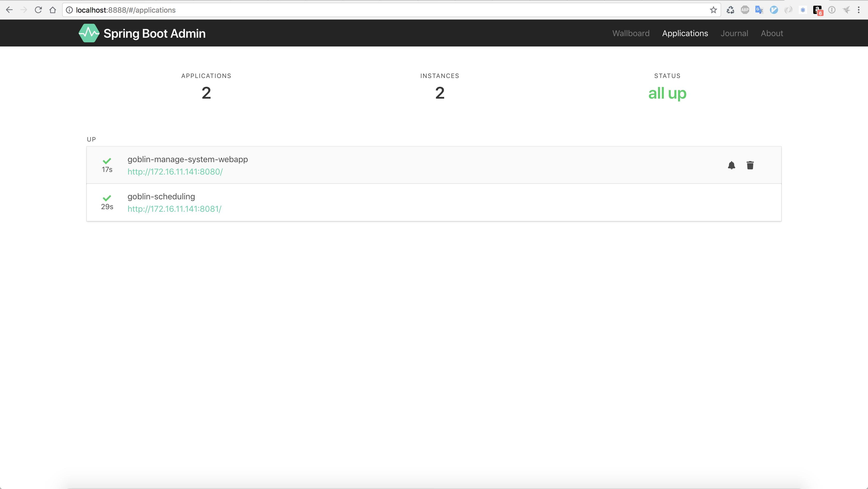Go home with the browser home icon
This screenshot has height=489, width=868.
coord(52,10)
